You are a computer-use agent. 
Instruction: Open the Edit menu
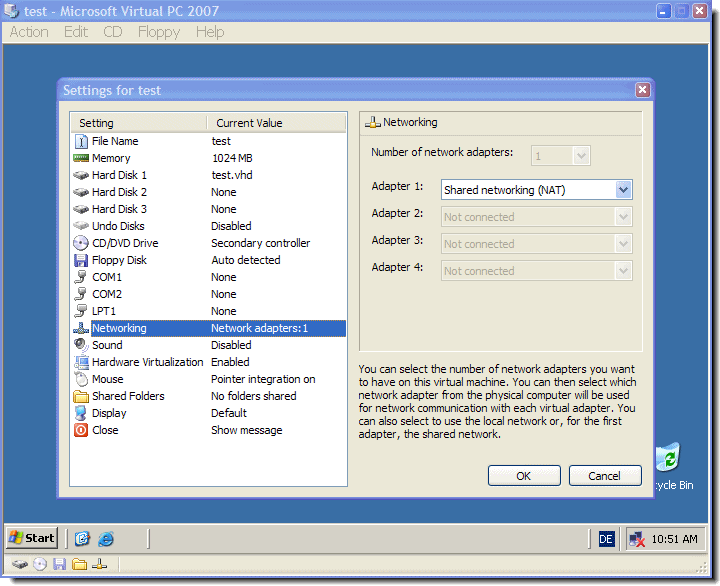(x=76, y=32)
